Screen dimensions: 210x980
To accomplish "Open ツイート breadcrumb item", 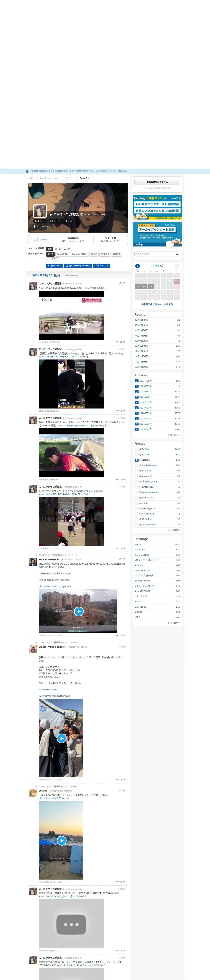I will point(69,178).
